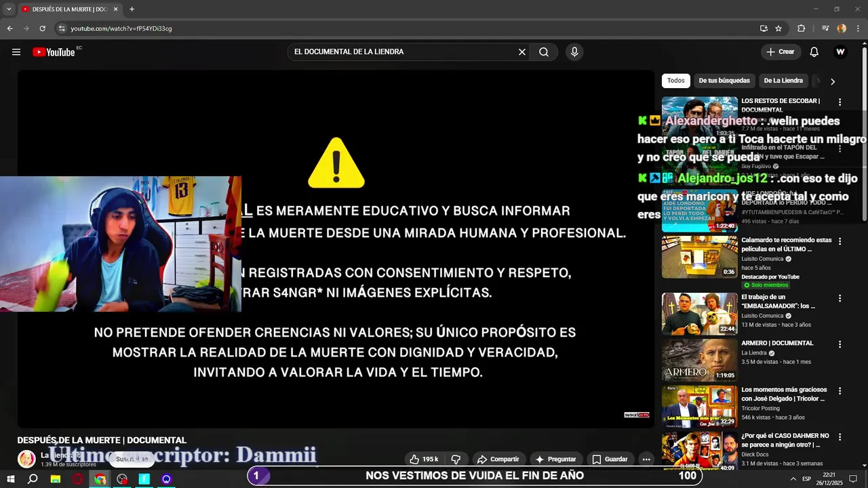The height and width of the screenshot is (488, 868).
Task: Go back with the browser back arrow
Action: pos(9,28)
